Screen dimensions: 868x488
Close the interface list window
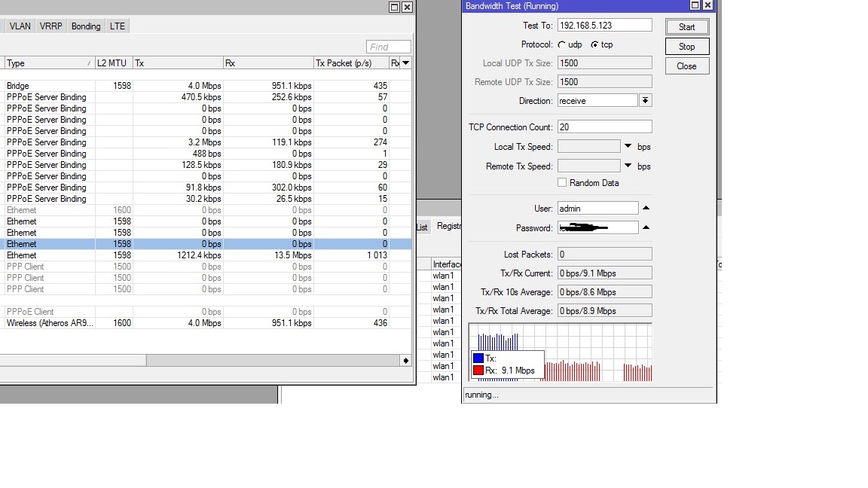pyautogui.click(x=407, y=7)
